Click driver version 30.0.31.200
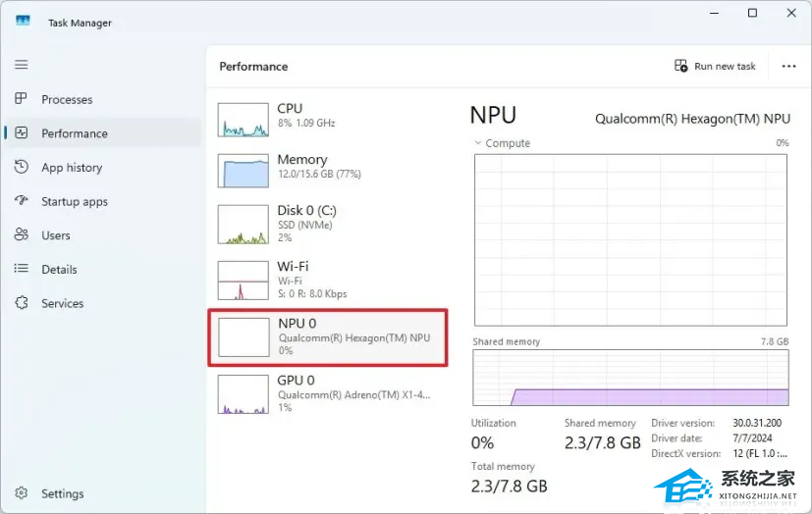812x514 pixels. (x=757, y=423)
